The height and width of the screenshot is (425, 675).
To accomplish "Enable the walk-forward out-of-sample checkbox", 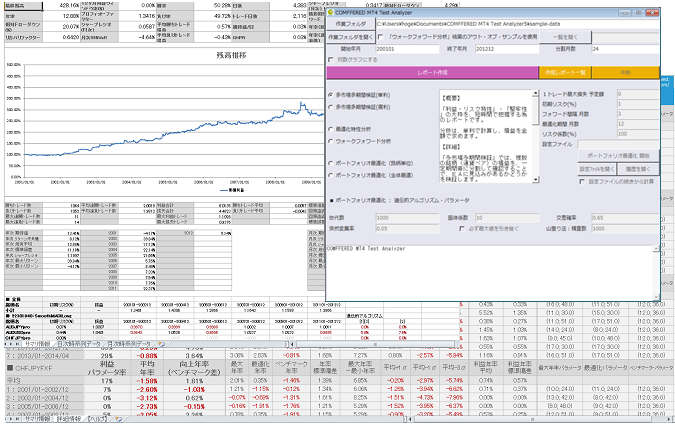I will 381,37.
